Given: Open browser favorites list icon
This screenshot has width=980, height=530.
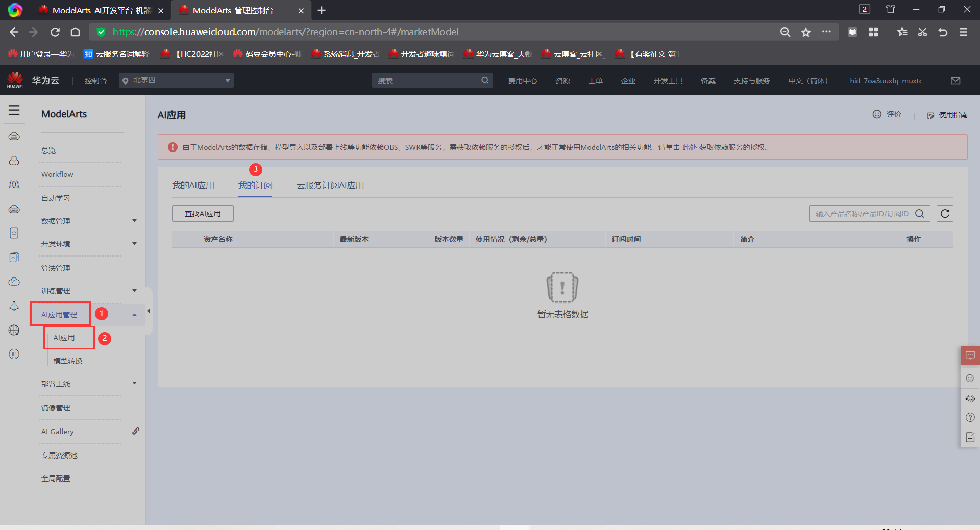Looking at the screenshot, I should click(902, 32).
